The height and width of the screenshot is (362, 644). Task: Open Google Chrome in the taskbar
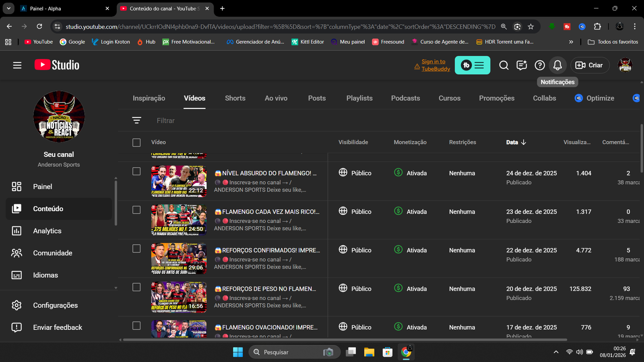406,352
